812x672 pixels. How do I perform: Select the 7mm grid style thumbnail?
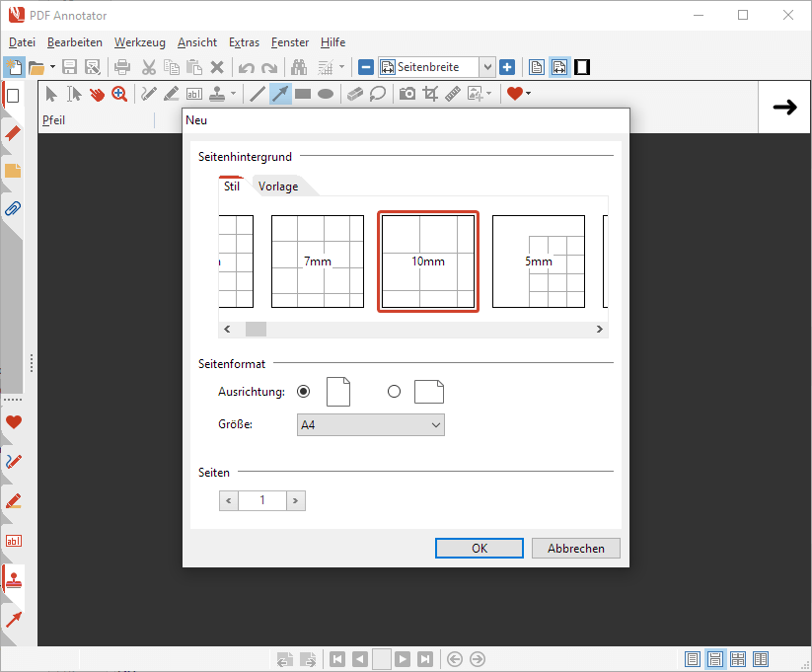[x=318, y=261]
